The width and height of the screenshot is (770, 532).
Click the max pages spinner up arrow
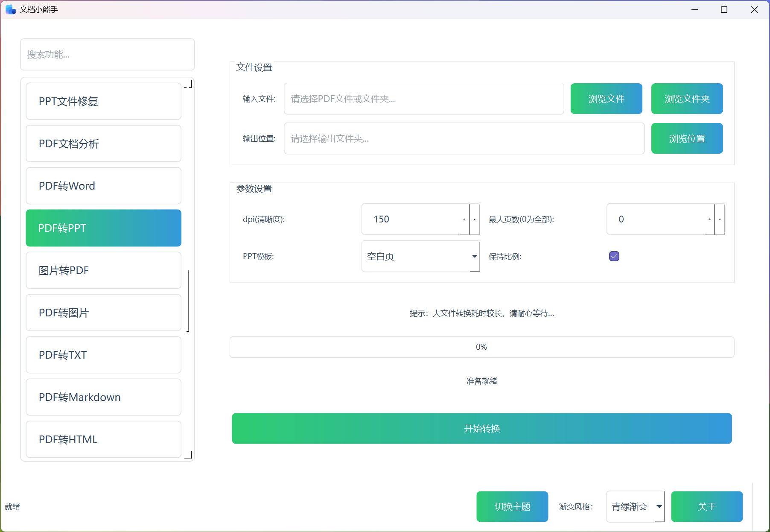[x=709, y=219]
